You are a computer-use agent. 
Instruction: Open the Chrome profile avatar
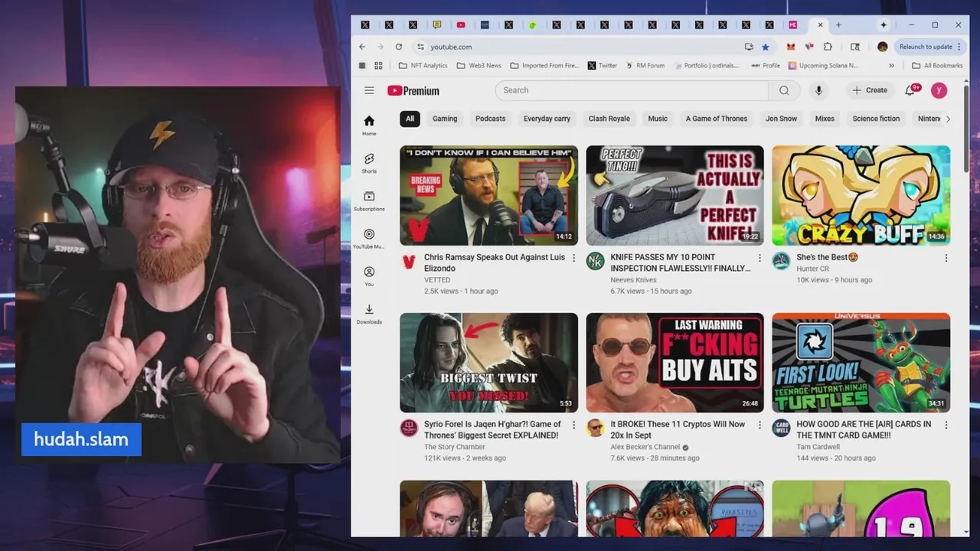[x=882, y=47]
